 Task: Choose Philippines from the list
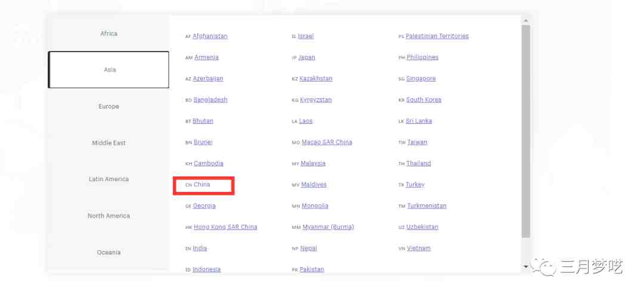423,57
